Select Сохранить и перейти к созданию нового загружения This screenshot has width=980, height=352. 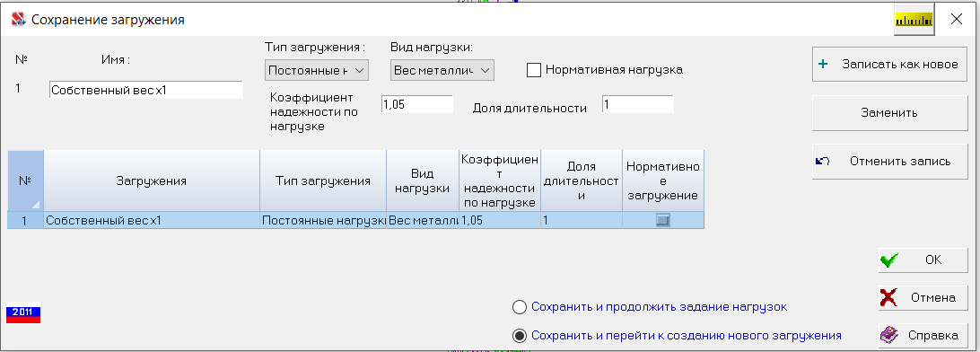[520, 336]
